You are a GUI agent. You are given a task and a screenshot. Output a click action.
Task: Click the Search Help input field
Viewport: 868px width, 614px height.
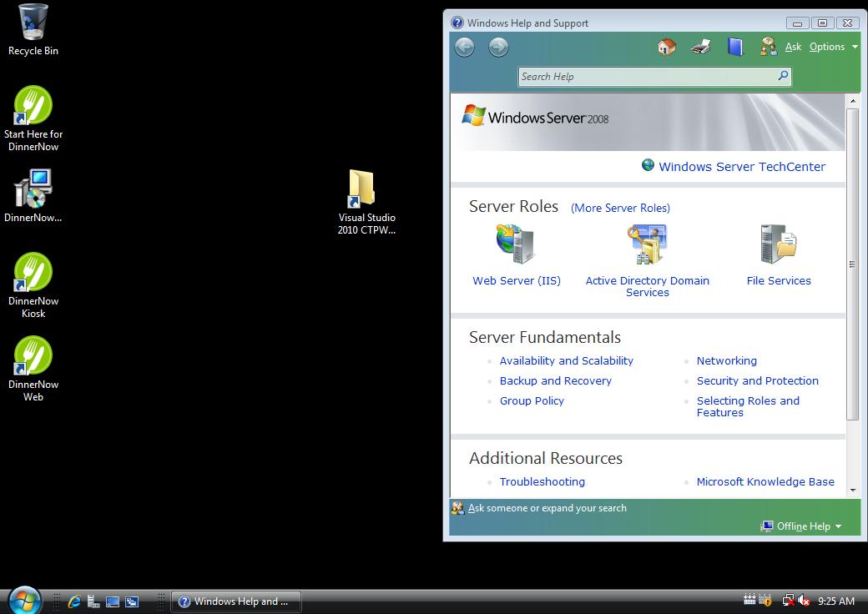[647, 77]
